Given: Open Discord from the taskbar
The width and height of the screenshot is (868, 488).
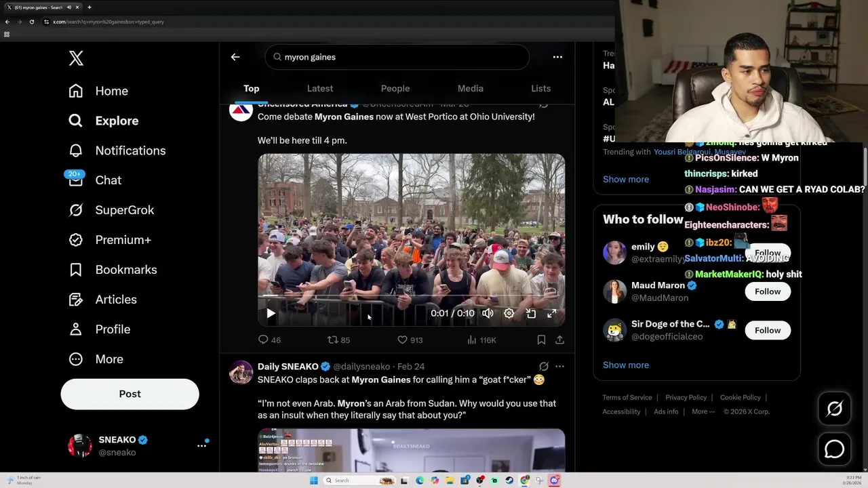Looking at the screenshot, I should click(554, 481).
